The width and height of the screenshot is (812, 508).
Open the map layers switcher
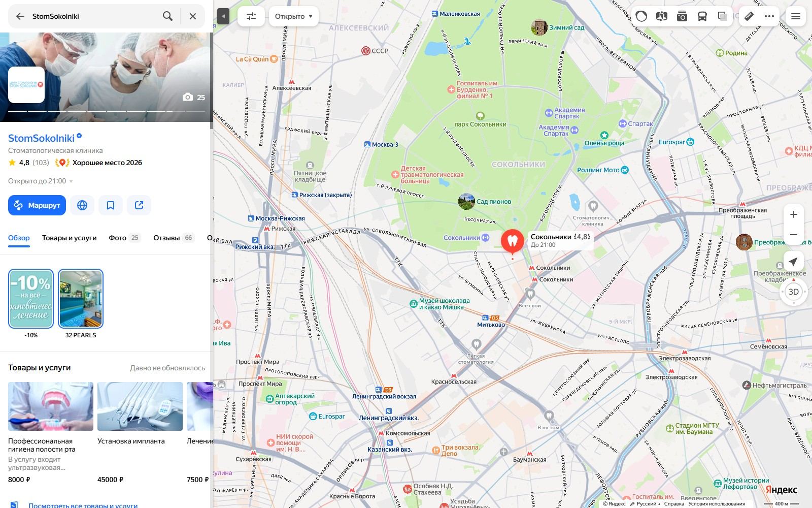click(x=723, y=16)
